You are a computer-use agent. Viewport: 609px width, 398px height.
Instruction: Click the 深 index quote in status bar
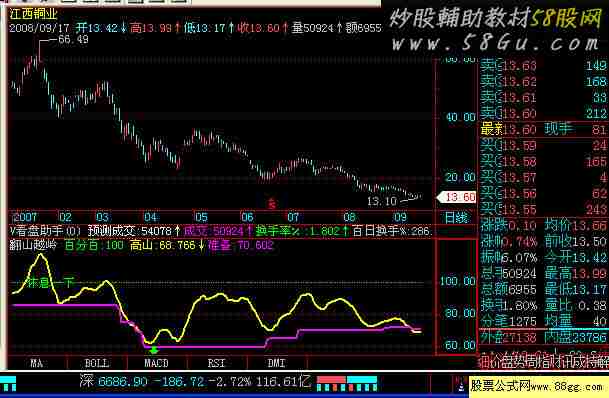pyautogui.click(x=195, y=382)
